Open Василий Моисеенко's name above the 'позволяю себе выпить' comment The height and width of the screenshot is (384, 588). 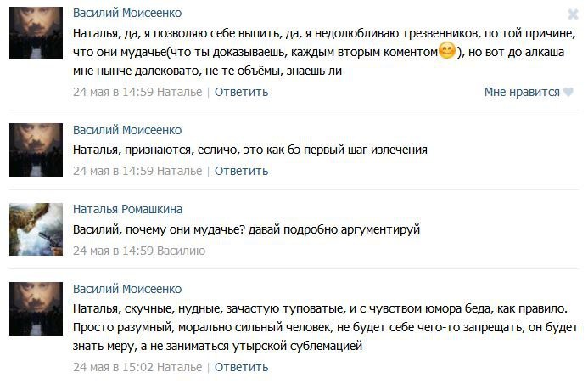[127, 14]
